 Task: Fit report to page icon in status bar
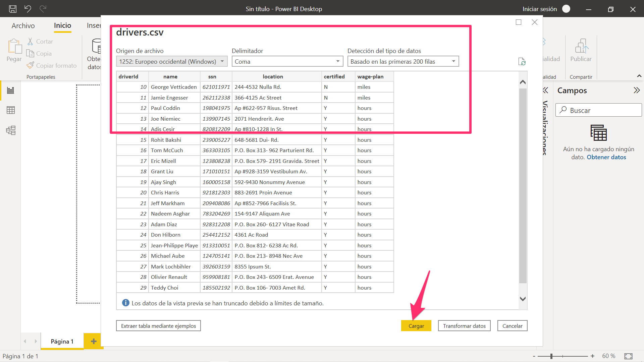628,356
